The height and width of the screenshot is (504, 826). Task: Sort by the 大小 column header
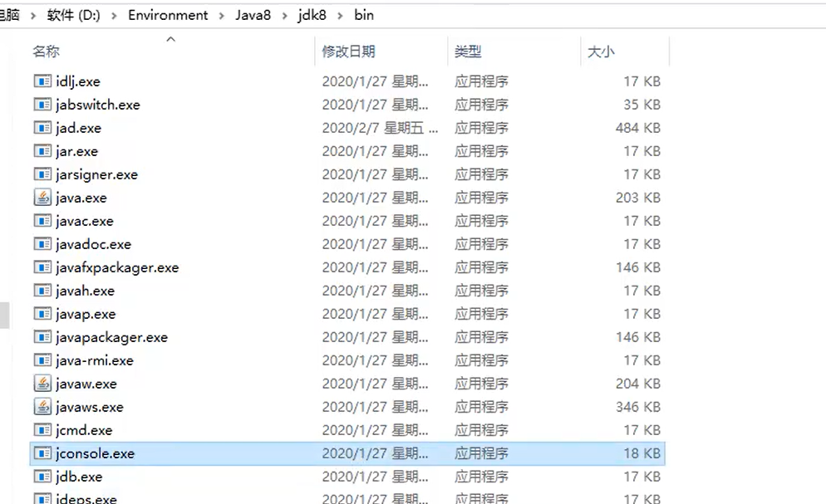[x=601, y=51]
